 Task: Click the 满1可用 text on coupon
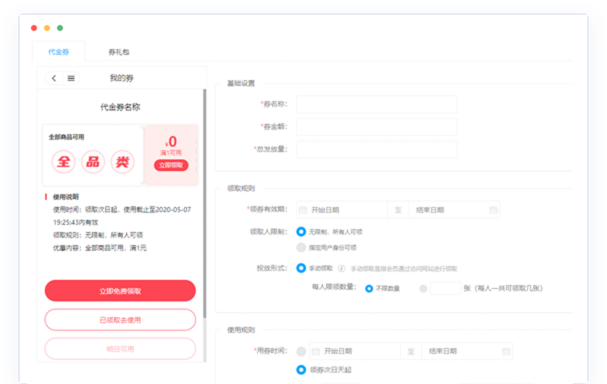click(171, 153)
